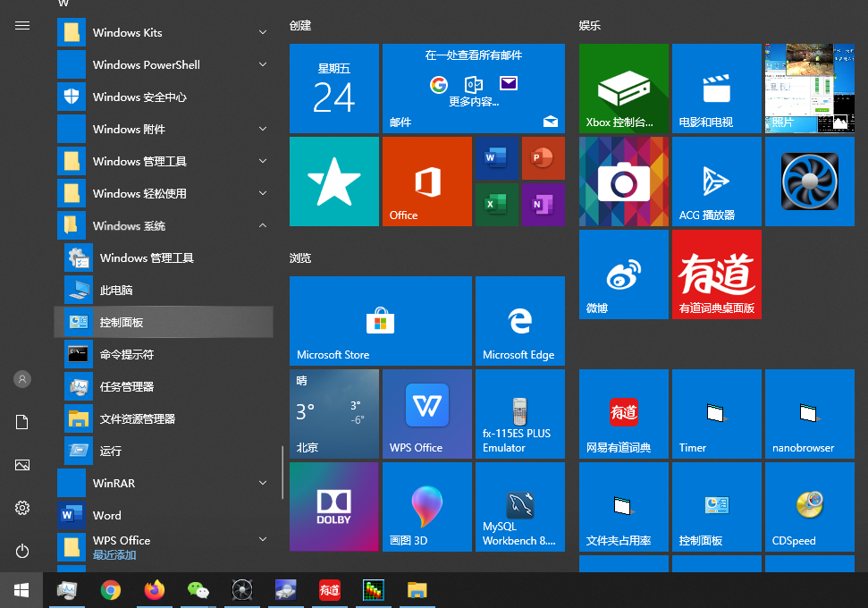Launch 命令提示符 from the list
Screen dimensions: 868x608
164,354
